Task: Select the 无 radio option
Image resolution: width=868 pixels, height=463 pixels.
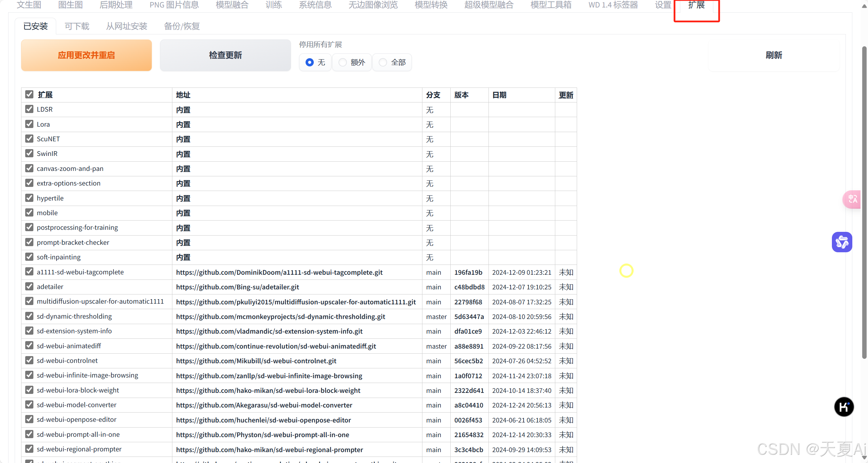Action: 309,62
